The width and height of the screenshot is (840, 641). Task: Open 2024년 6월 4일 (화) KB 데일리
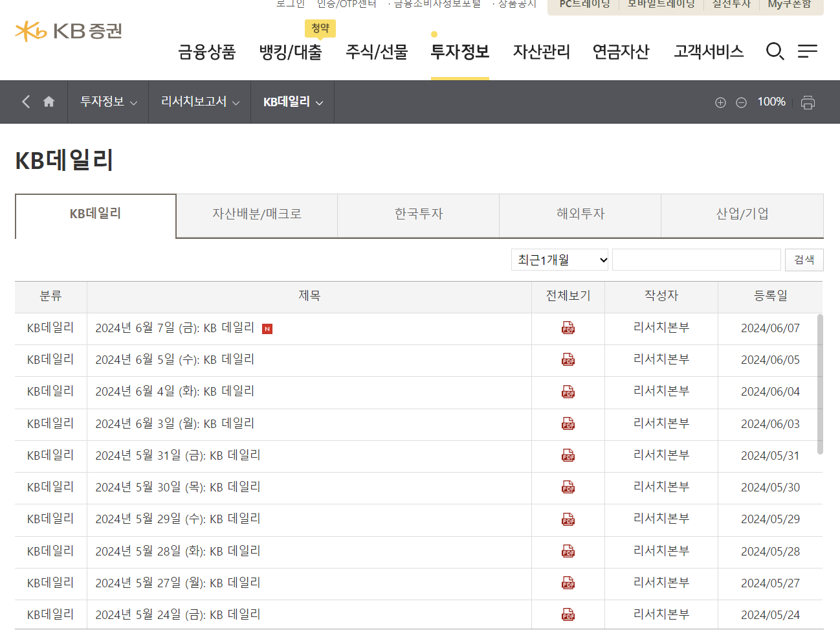175,392
